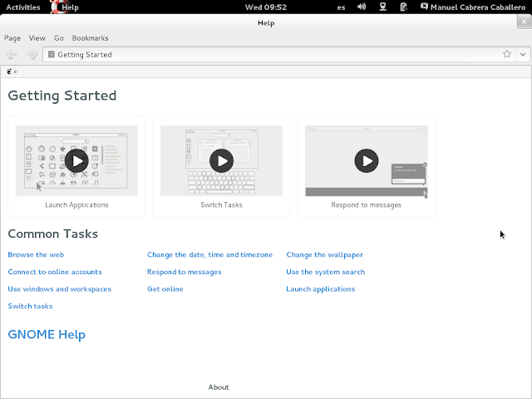Open the Switch tasks link
This screenshot has height=399, width=532.
tap(30, 306)
